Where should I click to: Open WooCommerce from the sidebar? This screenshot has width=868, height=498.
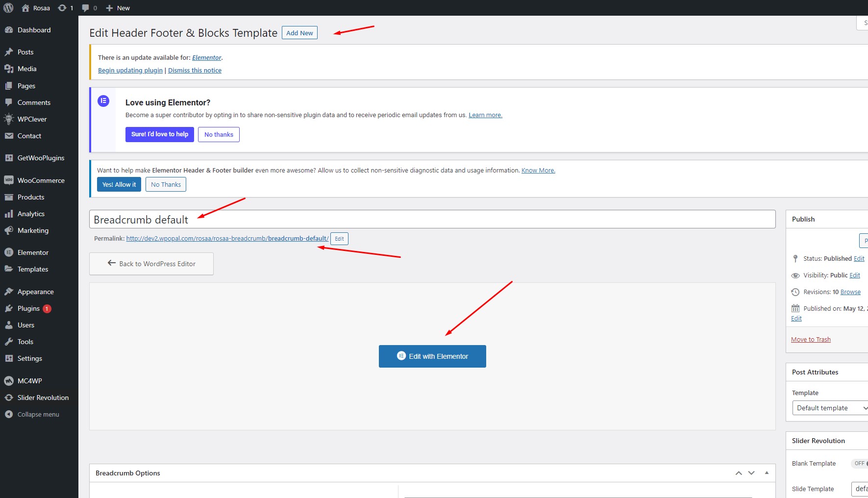(x=41, y=180)
